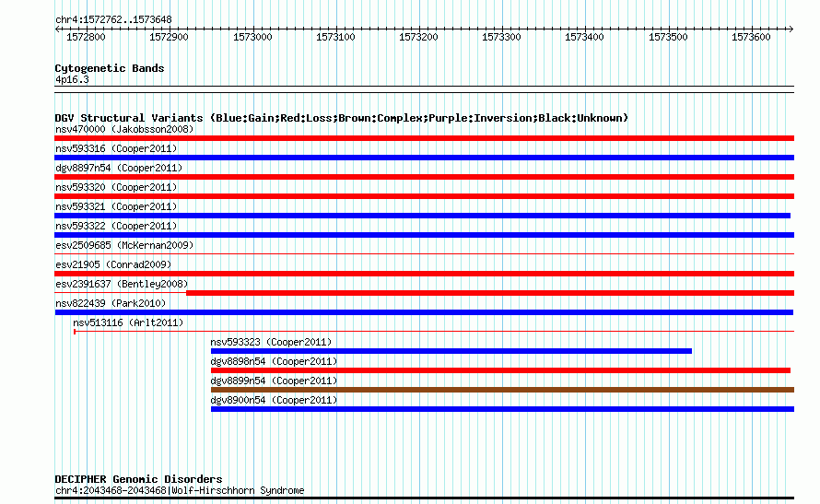The width and height of the screenshot is (820, 504).
Task: Click the black Wolf-Hirschhorn Syndrome bar
Action: tap(424, 498)
